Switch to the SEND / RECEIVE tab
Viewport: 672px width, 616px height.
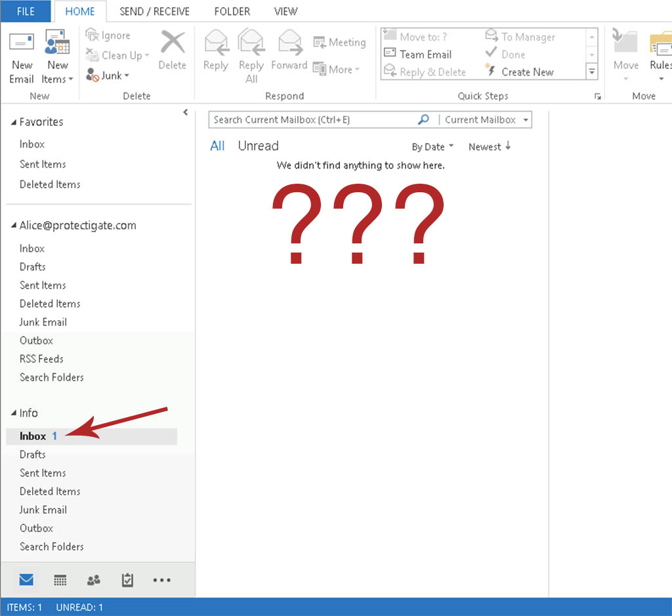pos(154,12)
